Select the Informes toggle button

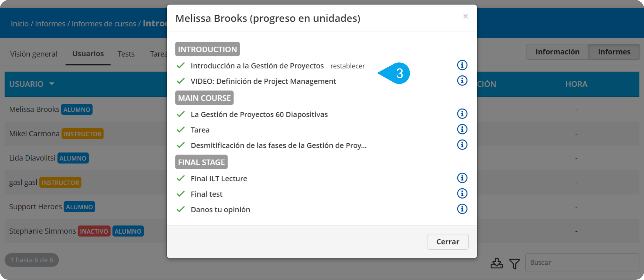(614, 52)
